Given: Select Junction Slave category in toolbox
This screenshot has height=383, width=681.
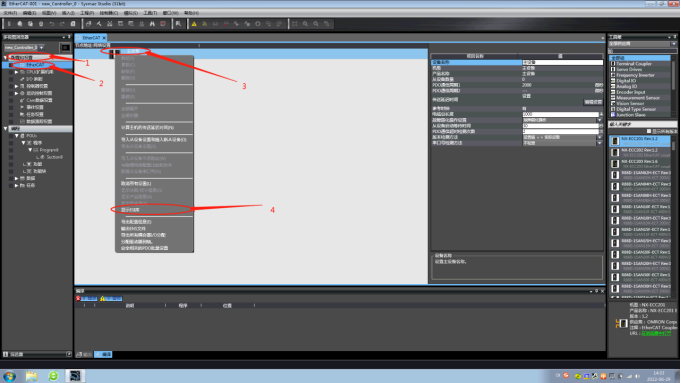Looking at the screenshot, I should point(630,115).
